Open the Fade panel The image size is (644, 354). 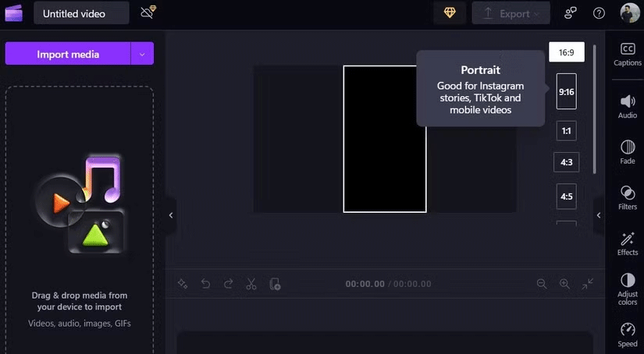[x=628, y=152]
